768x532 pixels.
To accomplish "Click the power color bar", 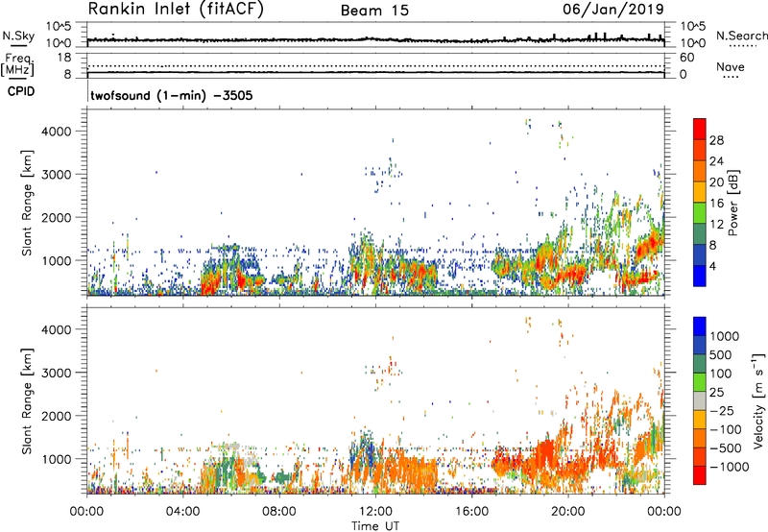I will click(x=700, y=203).
